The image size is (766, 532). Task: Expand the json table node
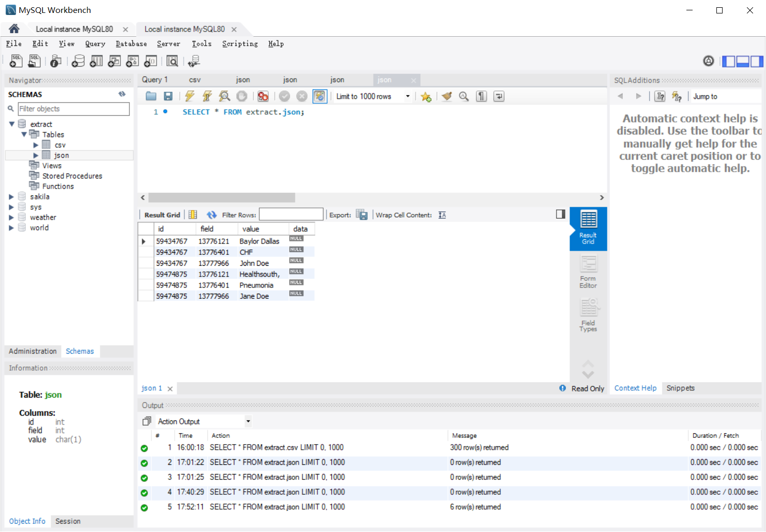coord(36,156)
